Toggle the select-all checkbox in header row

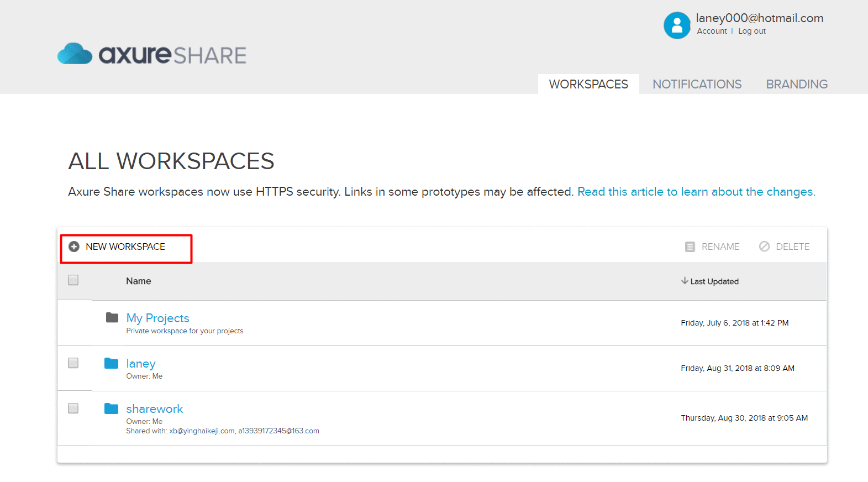[73, 280]
